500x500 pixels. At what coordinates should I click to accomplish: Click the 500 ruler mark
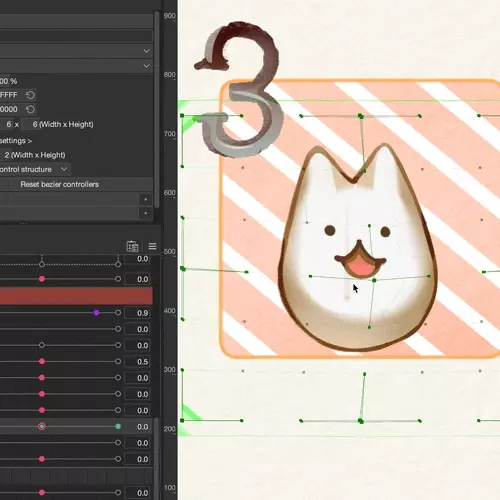point(169,251)
